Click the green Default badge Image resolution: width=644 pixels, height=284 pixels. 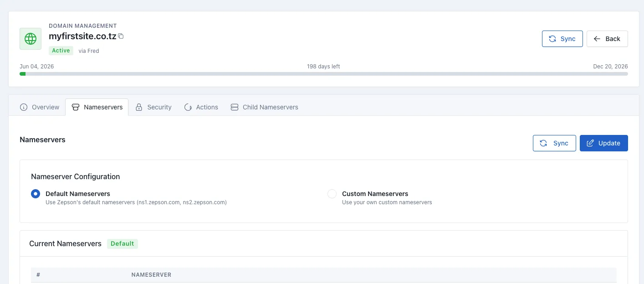click(123, 243)
